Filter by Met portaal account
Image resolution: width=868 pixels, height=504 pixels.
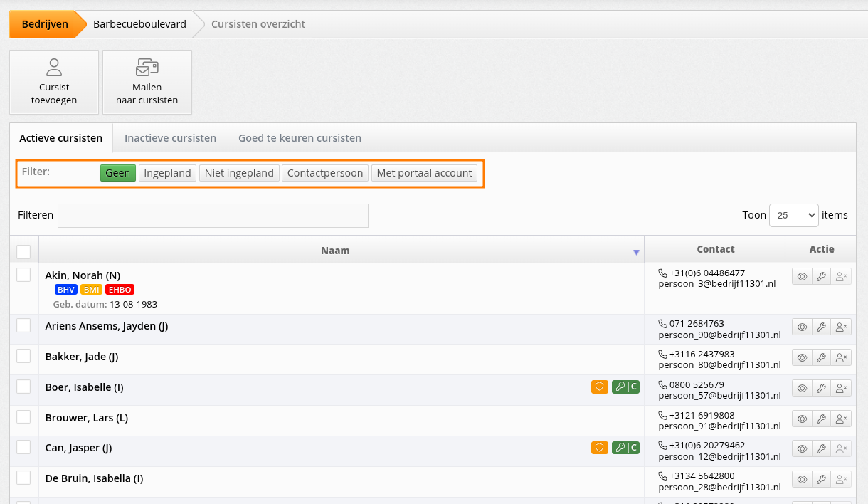coord(424,173)
